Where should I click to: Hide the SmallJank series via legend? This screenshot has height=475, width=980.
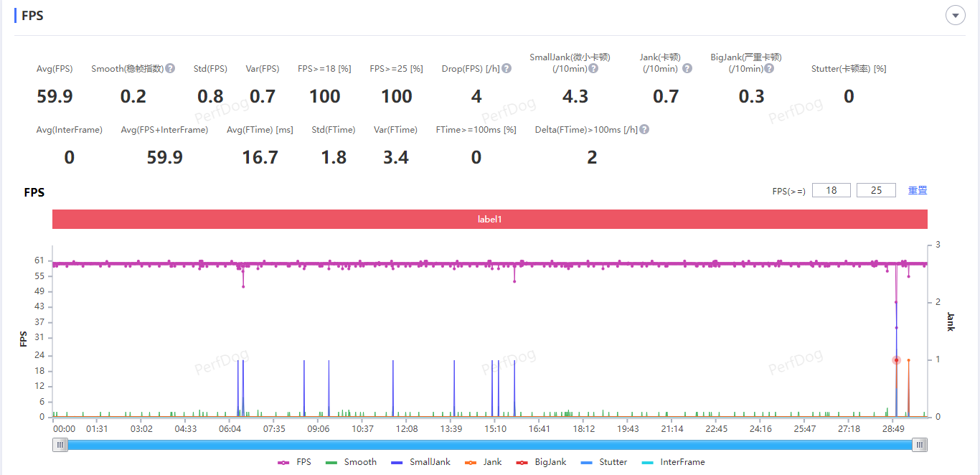(421, 462)
